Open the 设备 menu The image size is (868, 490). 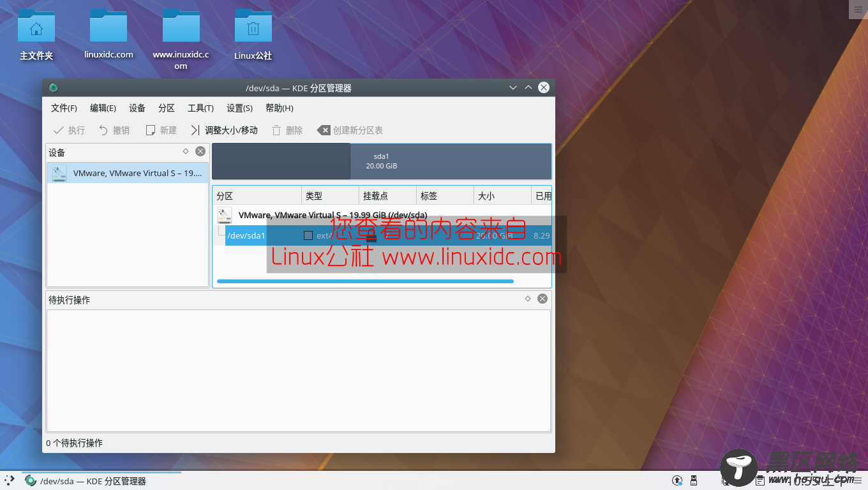[137, 108]
